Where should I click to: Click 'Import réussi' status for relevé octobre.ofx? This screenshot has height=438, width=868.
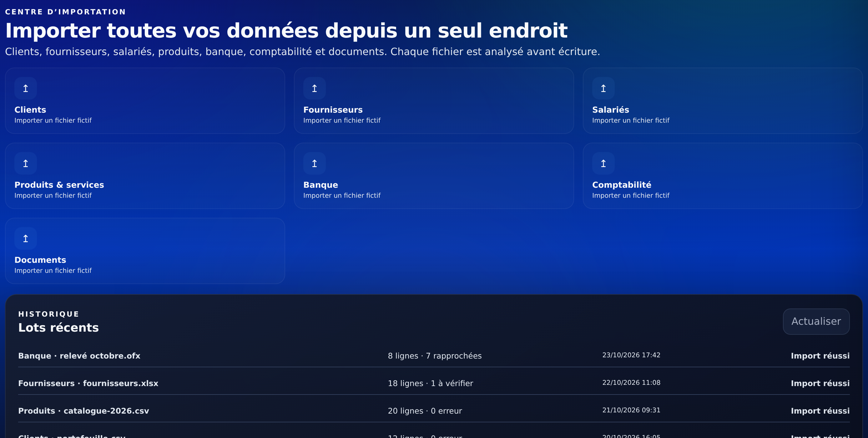(x=820, y=356)
